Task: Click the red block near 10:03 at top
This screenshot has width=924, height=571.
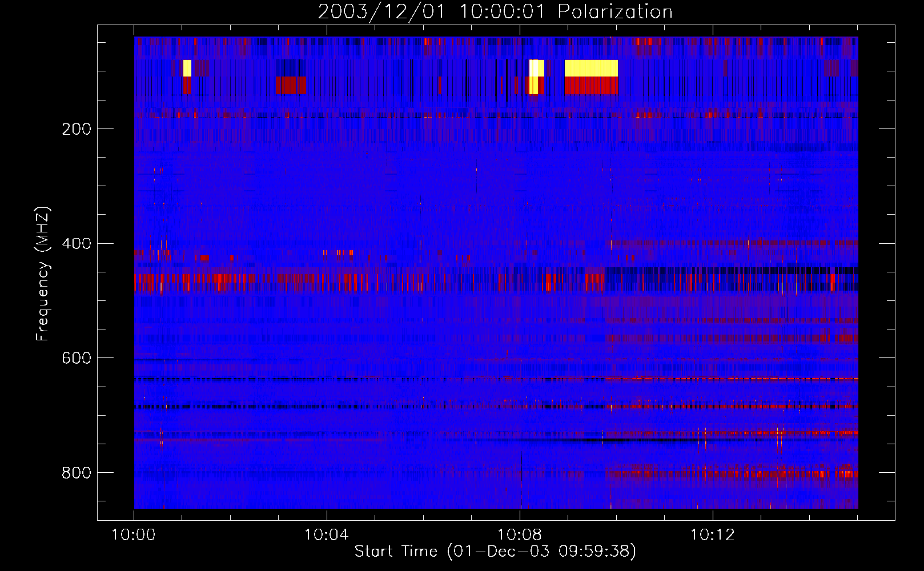Action: pyautogui.click(x=291, y=86)
